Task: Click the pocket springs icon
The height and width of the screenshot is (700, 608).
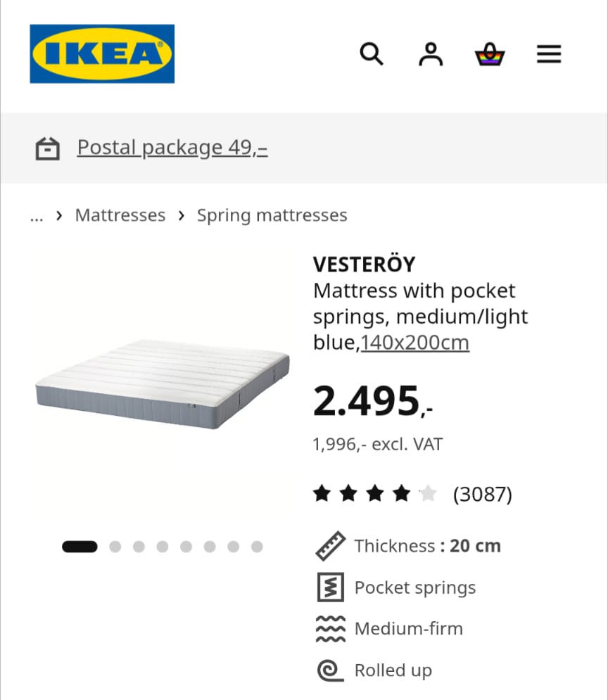Action: tap(330, 587)
